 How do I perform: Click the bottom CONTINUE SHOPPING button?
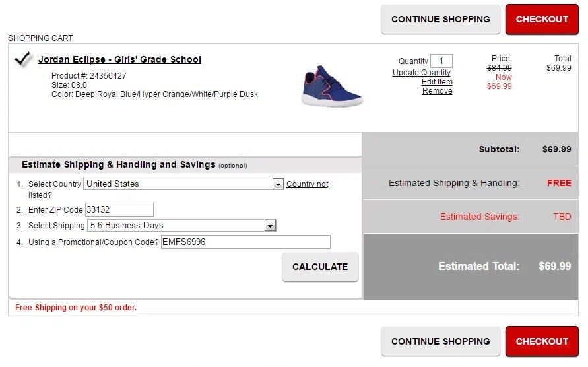[441, 341]
